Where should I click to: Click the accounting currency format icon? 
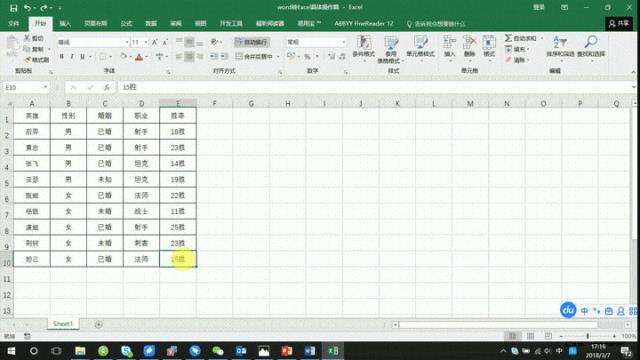(x=291, y=56)
